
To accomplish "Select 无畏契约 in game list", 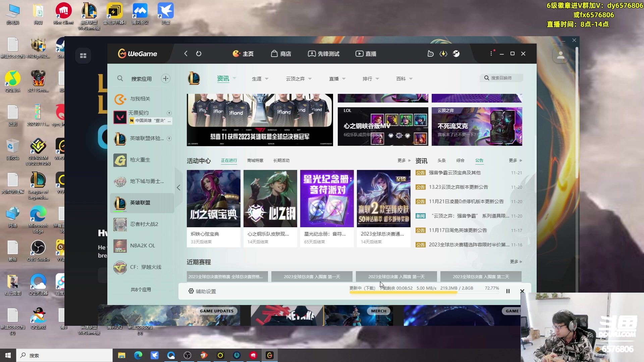I will pyautogui.click(x=139, y=113).
